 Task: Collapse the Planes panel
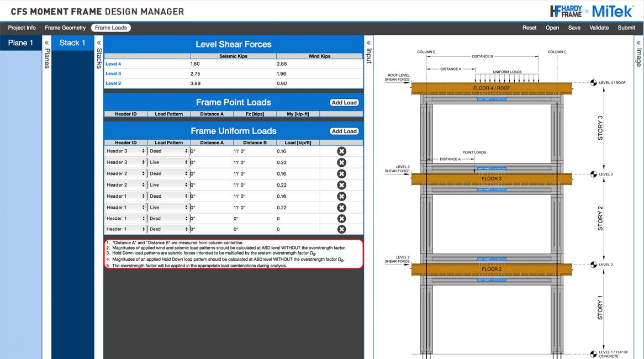pos(46,43)
